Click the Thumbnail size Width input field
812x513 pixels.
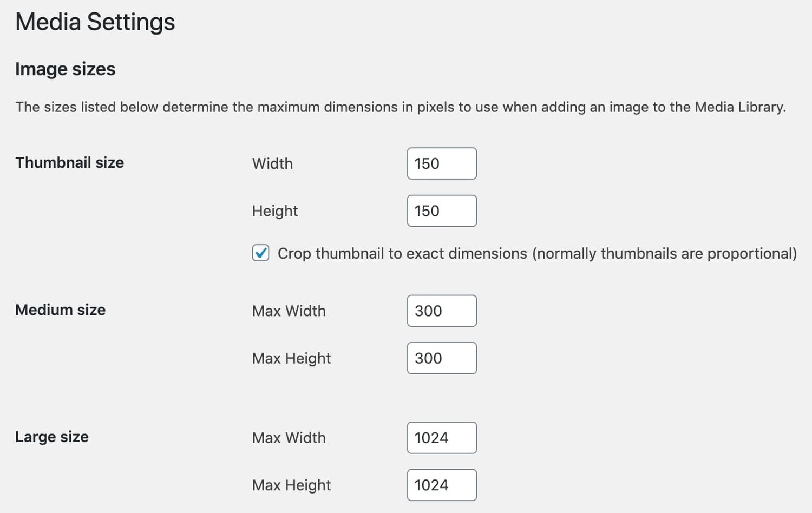[x=442, y=163]
